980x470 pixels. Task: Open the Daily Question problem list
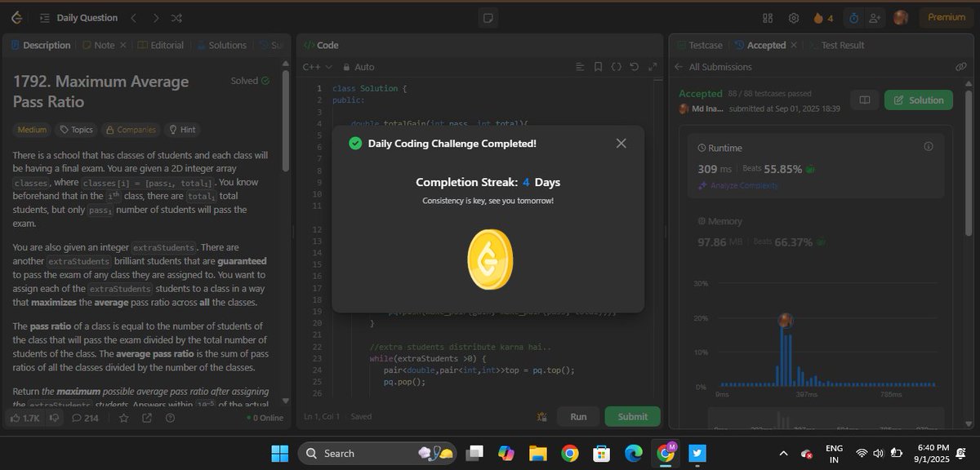pos(78,18)
